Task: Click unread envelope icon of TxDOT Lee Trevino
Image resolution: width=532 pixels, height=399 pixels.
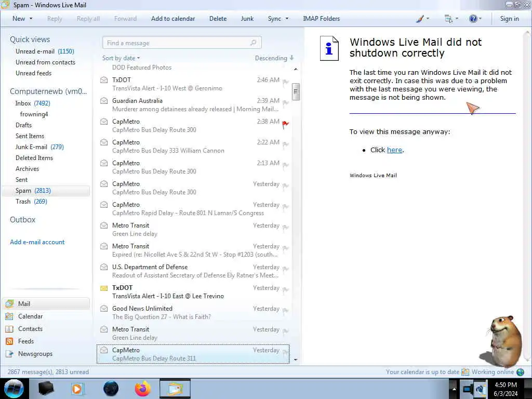Action: 104,288
